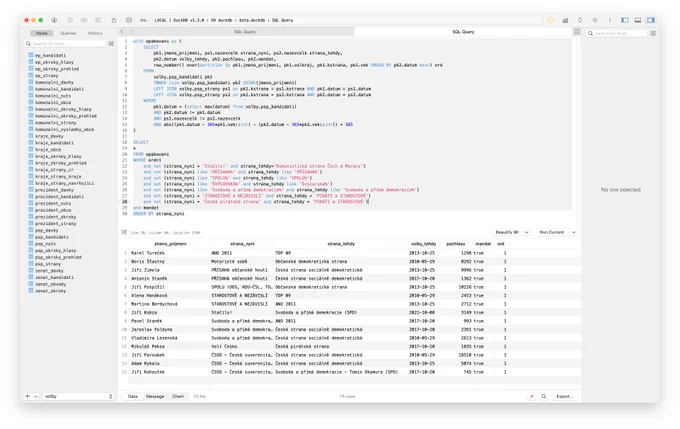Click the plus add item button
Viewport: 680px width, 429px height.
tap(28, 396)
